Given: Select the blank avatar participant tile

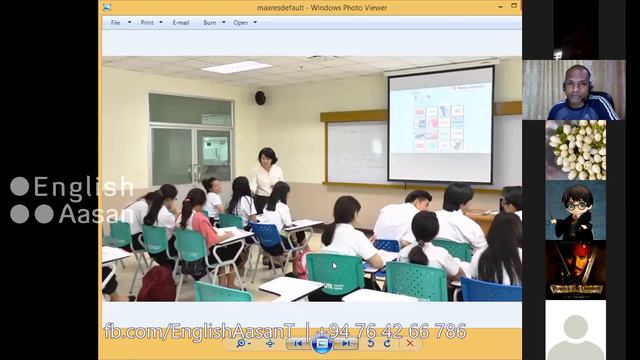Looking at the screenshot, I should pyautogui.click(x=576, y=330).
